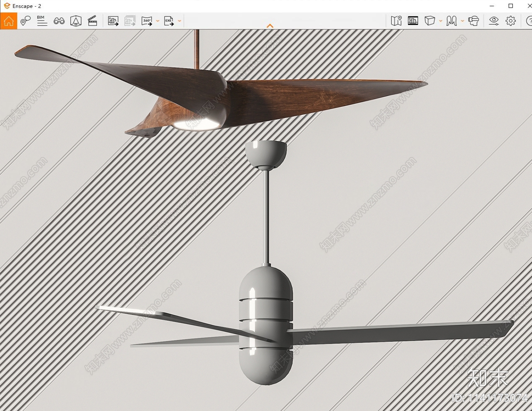Expand the projection mode dropdown arrow
Image resolution: width=532 pixels, height=411 pixels.
(x=440, y=21)
